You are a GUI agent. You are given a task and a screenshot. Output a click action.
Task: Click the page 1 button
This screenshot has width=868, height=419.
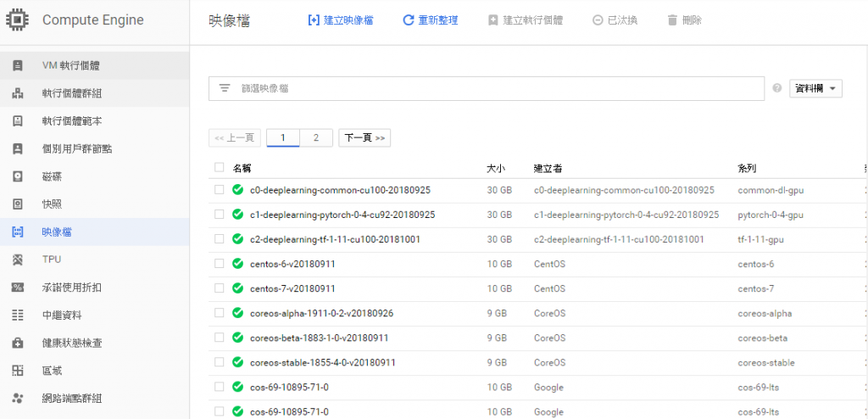(x=283, y=138)
